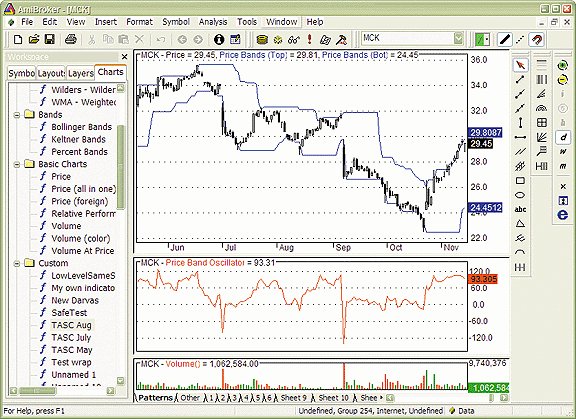Select Bollinger Bands in chart tree

click(82, 127)
